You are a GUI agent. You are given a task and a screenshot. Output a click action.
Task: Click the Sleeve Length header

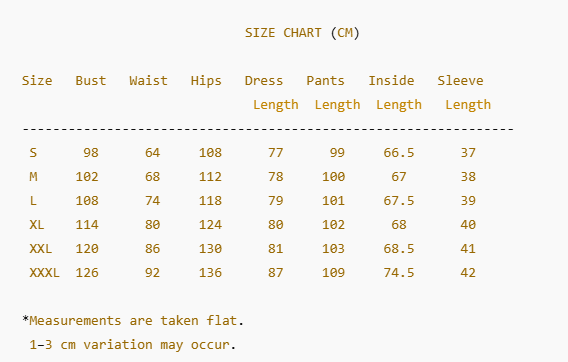(x=464, y=93)
